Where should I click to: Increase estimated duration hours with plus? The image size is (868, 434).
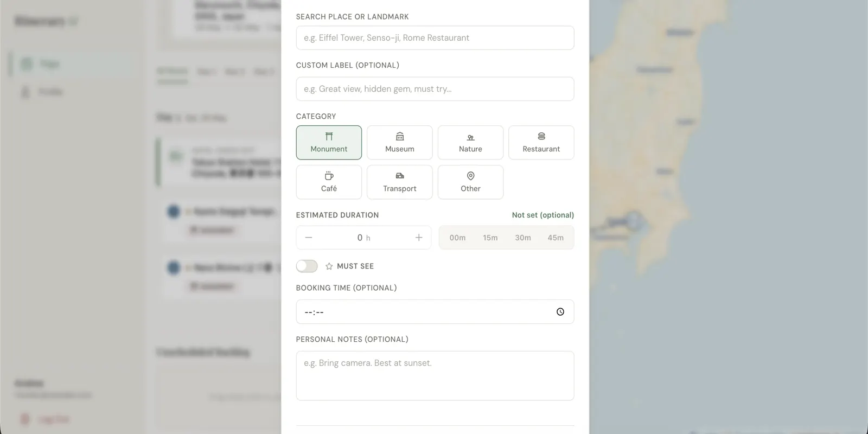click(419, 238)
